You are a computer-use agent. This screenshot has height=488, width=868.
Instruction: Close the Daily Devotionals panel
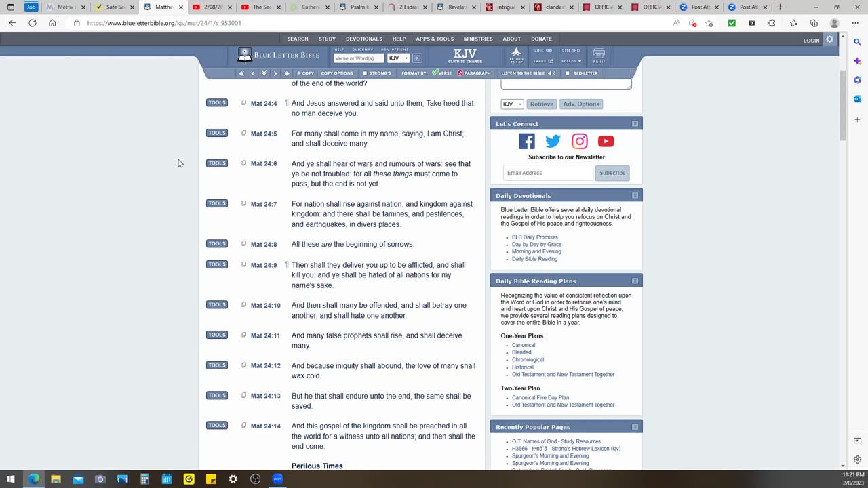tap(635, 196)
